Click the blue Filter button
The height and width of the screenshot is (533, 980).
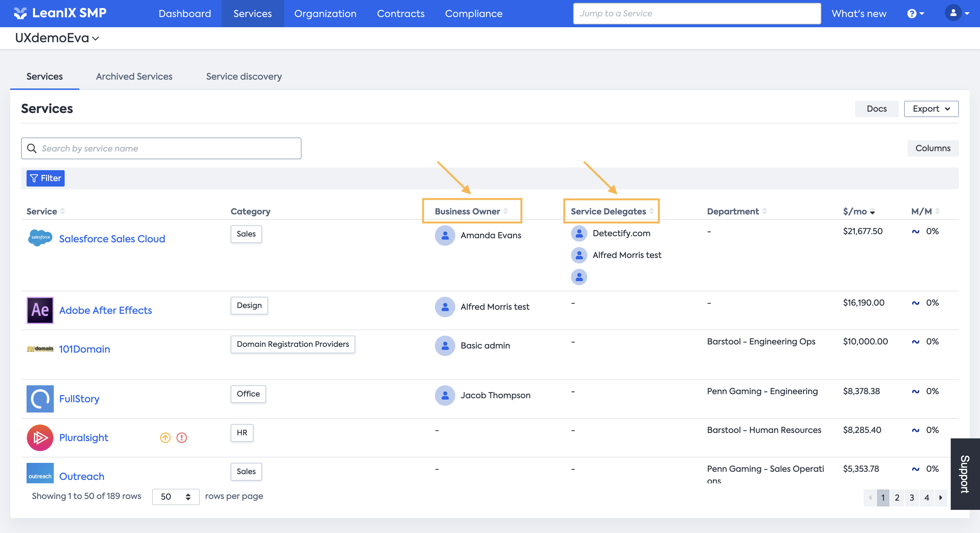45,178
